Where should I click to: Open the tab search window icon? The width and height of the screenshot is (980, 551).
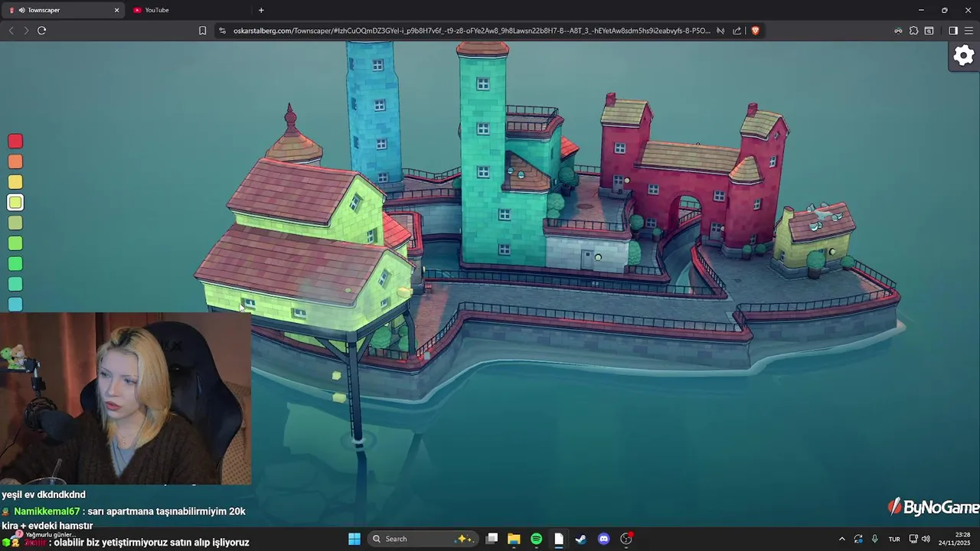point(929,31)
